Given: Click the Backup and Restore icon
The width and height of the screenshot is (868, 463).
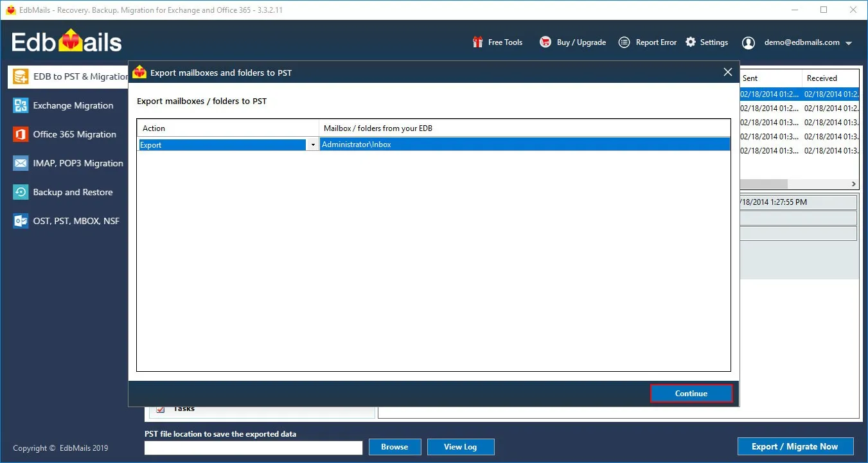Looking at the screenshot, I should (21, 192).
